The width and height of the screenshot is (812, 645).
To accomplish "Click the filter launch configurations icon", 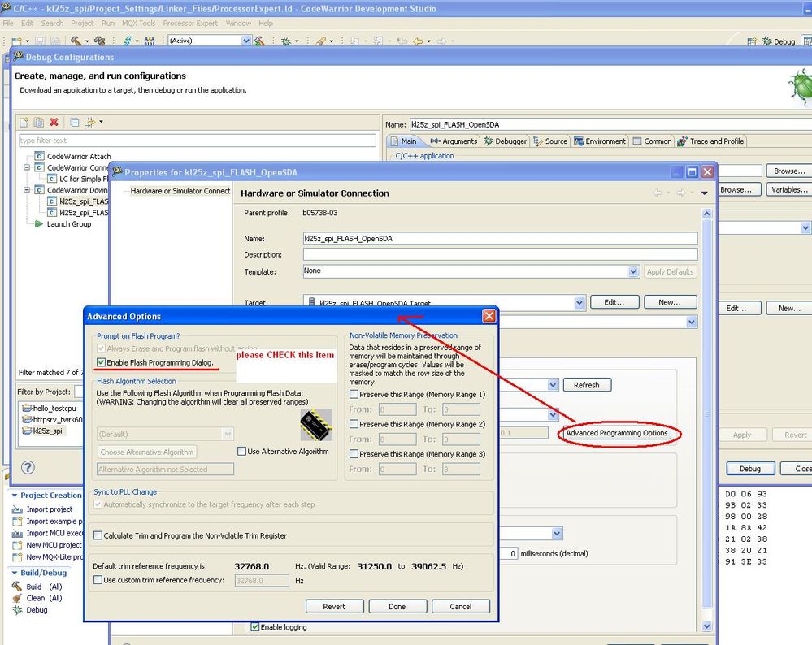I will click(90, 122).
